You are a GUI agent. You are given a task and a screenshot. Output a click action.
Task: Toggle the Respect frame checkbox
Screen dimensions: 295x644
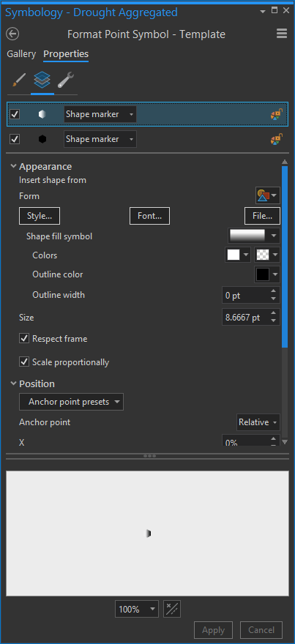coord(24,339)
